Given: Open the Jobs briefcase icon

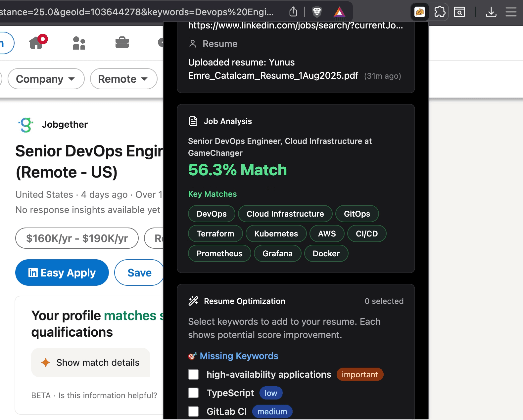Looking at the screenshot, I should [x=122, y=43].
